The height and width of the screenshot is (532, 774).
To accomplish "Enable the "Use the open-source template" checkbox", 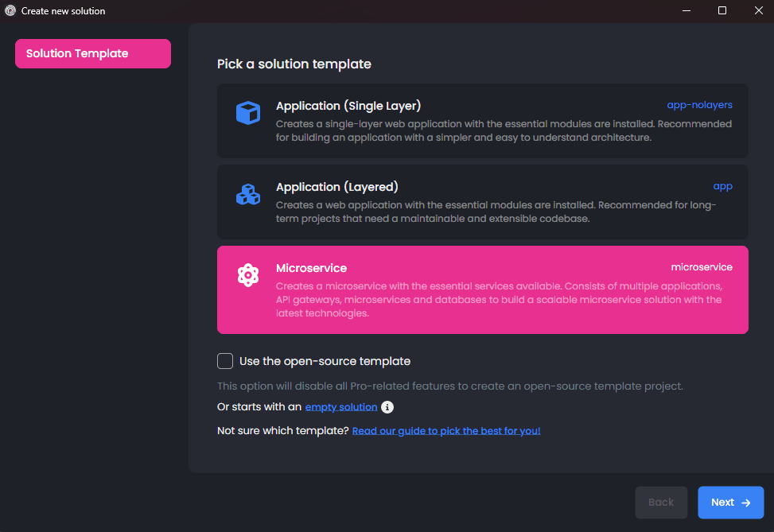I will 225,361.
